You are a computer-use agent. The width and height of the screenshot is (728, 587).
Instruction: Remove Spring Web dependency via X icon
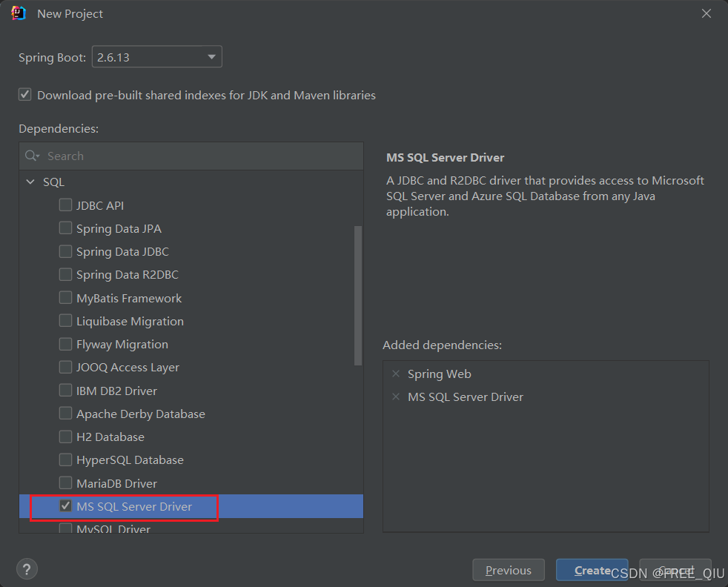click(396, 374)
